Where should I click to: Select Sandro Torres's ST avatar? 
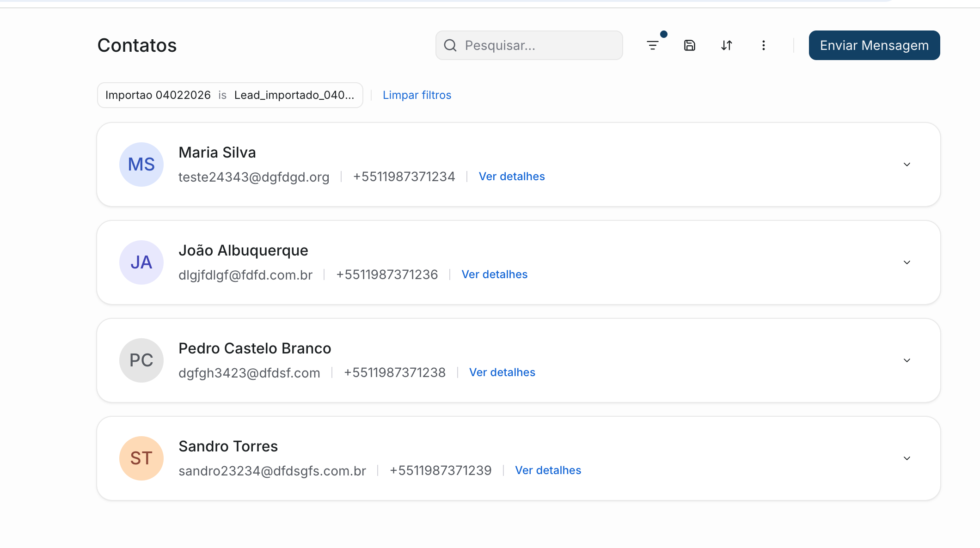[141, 458]
